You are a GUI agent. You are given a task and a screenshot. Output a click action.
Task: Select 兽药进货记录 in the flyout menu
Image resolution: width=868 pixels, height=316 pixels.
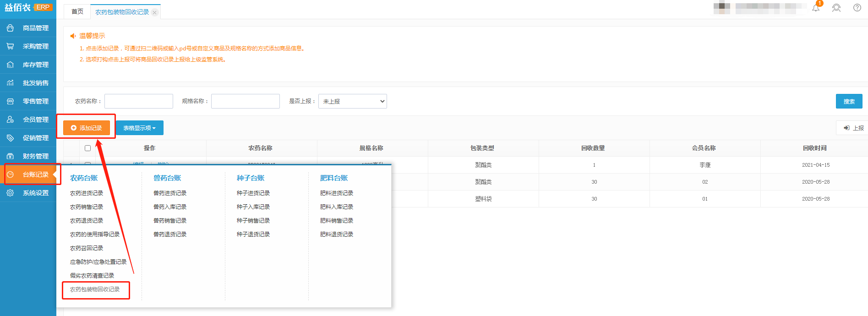(170, 193)
